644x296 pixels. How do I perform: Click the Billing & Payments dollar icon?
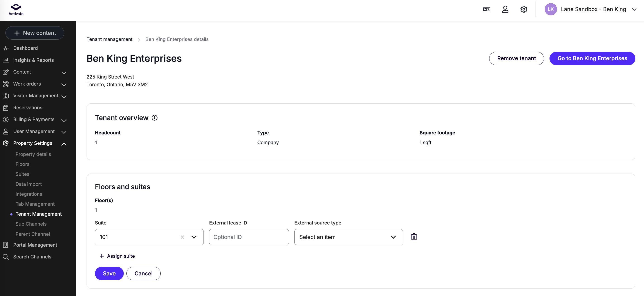tap(5, 119)
